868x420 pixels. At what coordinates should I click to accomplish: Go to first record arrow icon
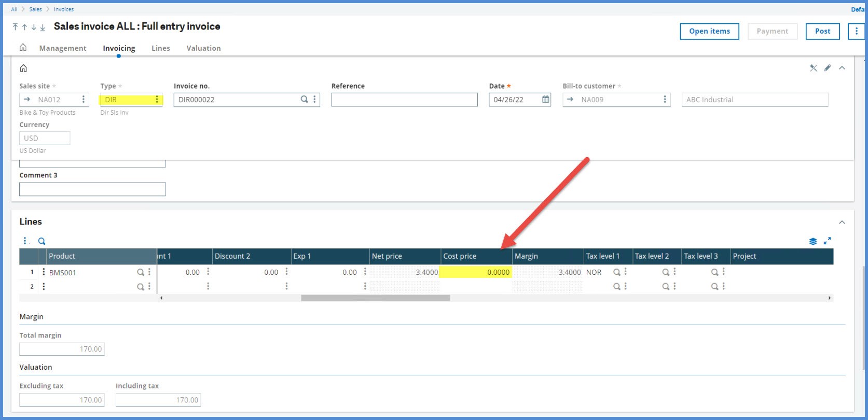coord(15,27)
